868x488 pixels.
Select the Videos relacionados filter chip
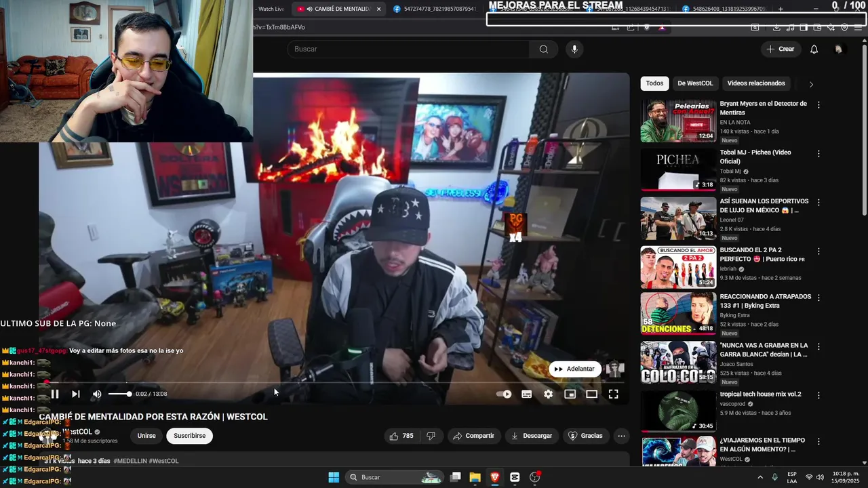pos(756,83)
